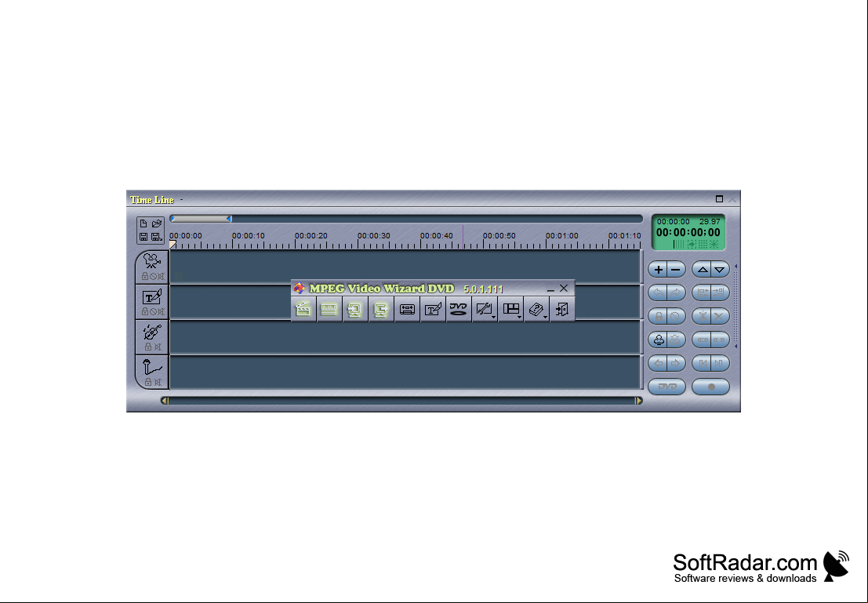
Task: Zoom in timeline with plus button
Action: click(x=658, y=270)
